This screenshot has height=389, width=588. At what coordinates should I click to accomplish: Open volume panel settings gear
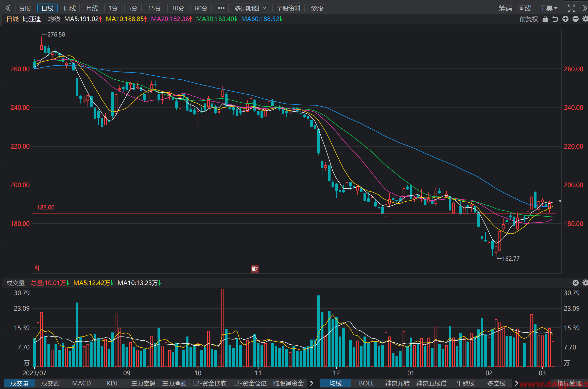point(585,283)
